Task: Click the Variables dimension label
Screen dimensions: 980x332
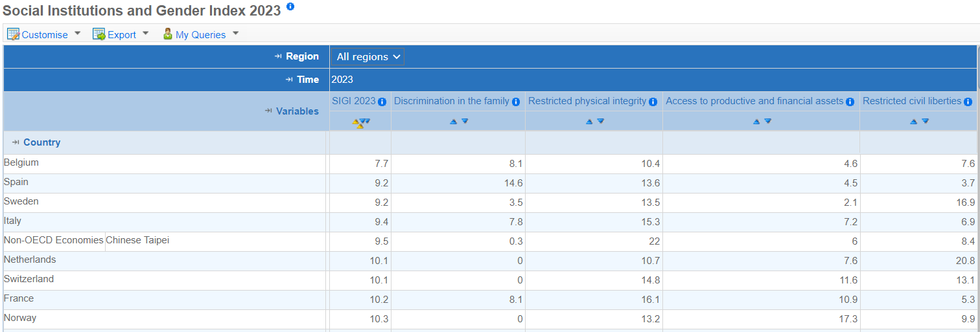Action: (297, 111)
